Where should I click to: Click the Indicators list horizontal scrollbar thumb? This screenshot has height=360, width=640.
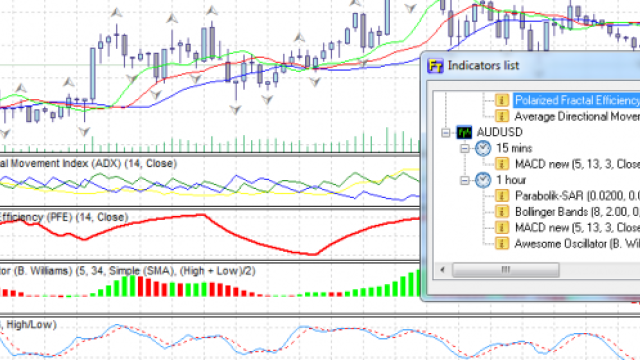point(506,270)
